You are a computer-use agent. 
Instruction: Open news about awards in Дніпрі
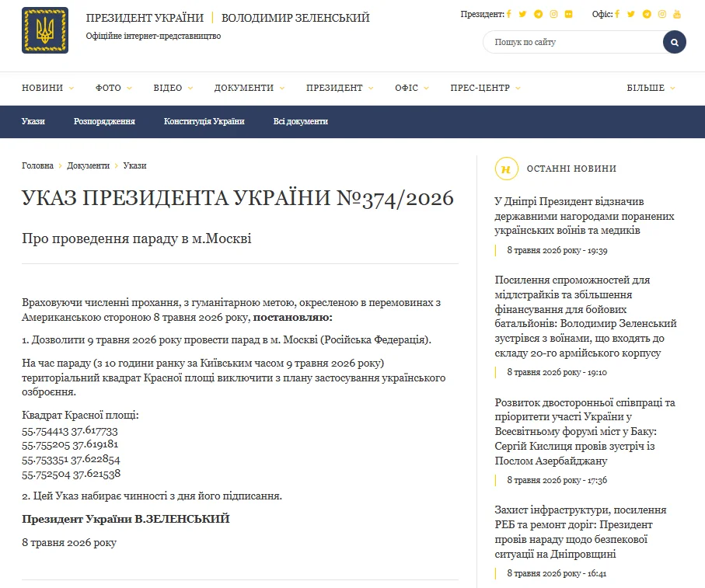click(584, 216)
